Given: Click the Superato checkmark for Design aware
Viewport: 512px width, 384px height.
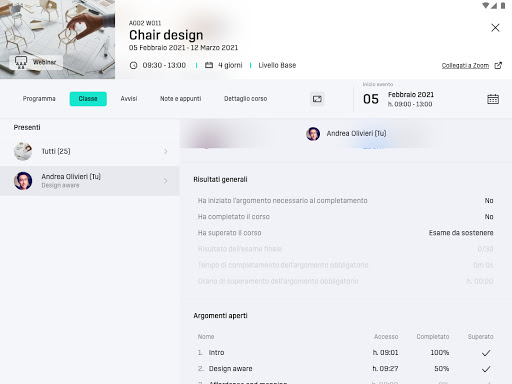Looking at the screenshot, I should pyautogui.click(x=486, y=369).
